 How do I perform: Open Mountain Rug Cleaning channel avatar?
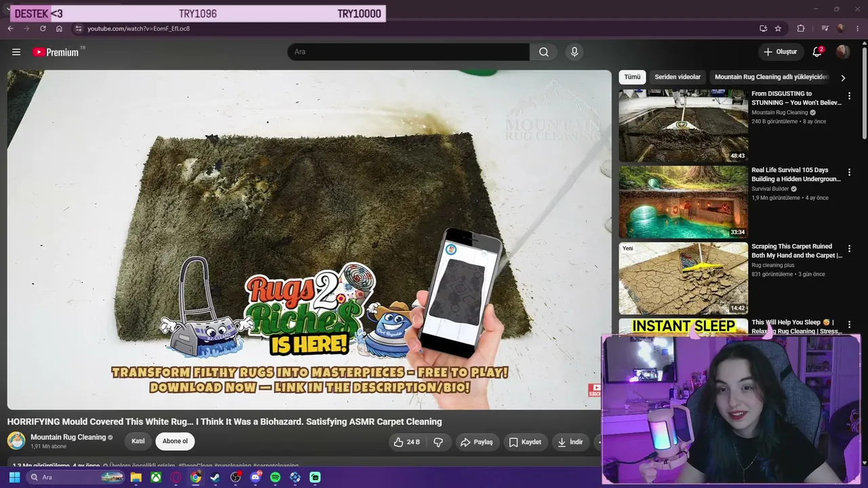[x=16, y=441]
